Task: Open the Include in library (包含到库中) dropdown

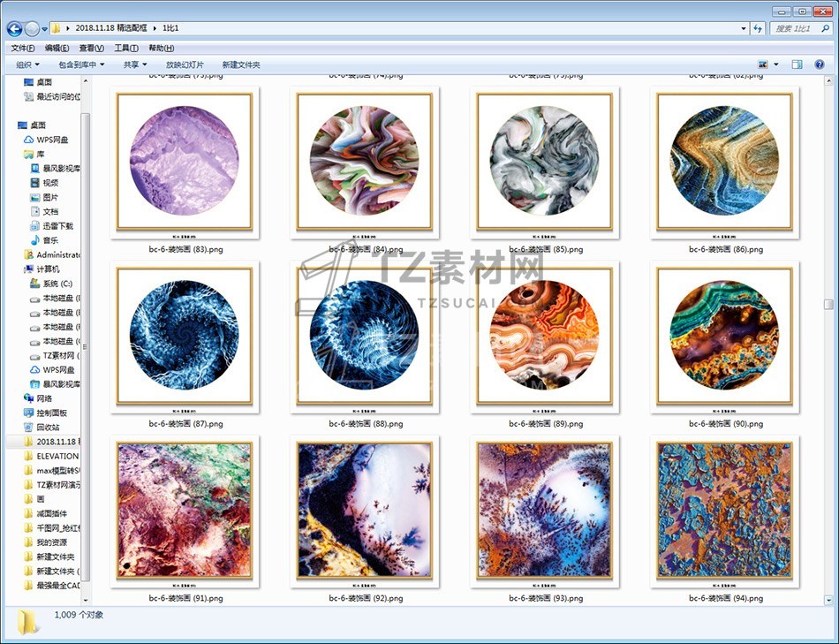Action: 80,64
